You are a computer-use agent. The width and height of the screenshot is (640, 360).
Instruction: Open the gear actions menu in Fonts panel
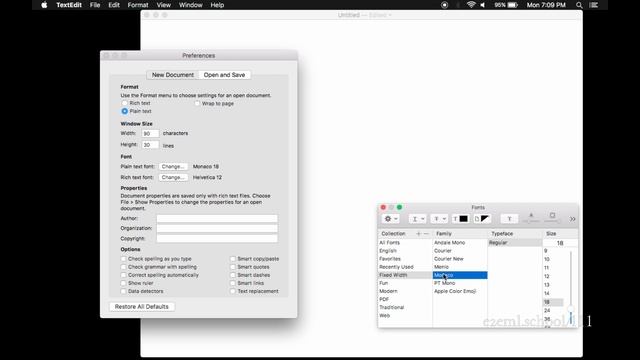(x=391, y=219)
